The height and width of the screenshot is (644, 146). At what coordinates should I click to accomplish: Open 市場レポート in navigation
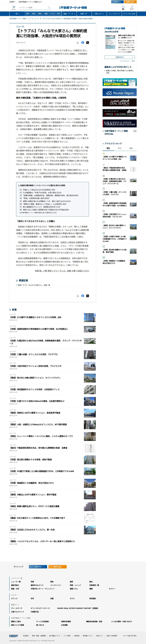[99, 14]
